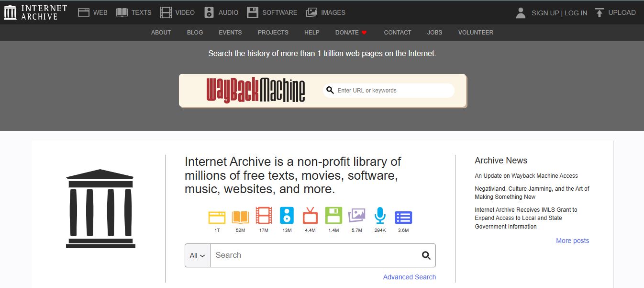Open the VOLUNTEER link

coord(476,33)
